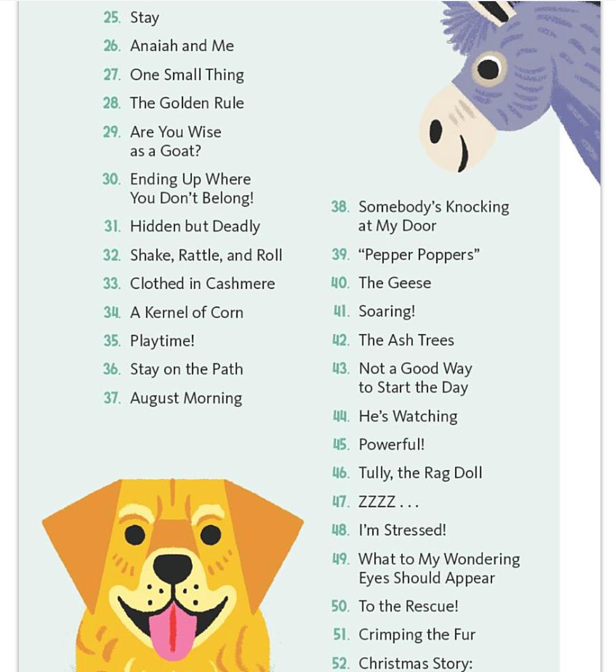Click the golden dog illustration
Screen dimensions: 616x672
point(172,578)
